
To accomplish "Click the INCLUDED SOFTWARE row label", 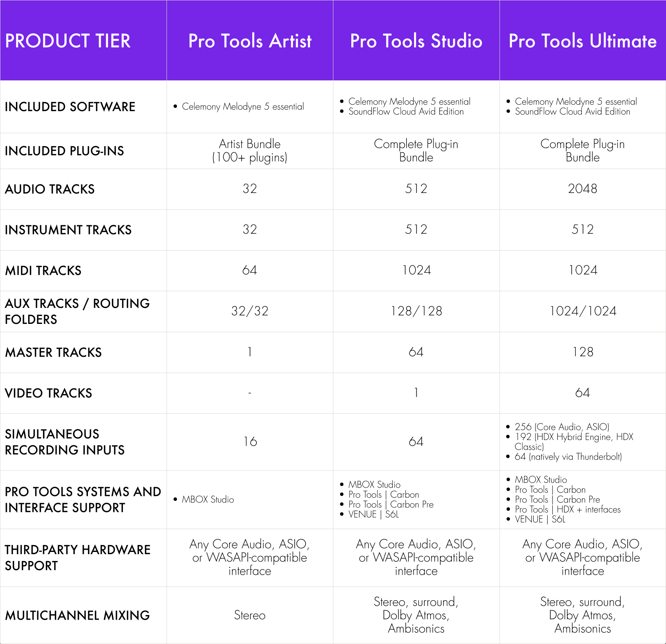I will point(70,107).
